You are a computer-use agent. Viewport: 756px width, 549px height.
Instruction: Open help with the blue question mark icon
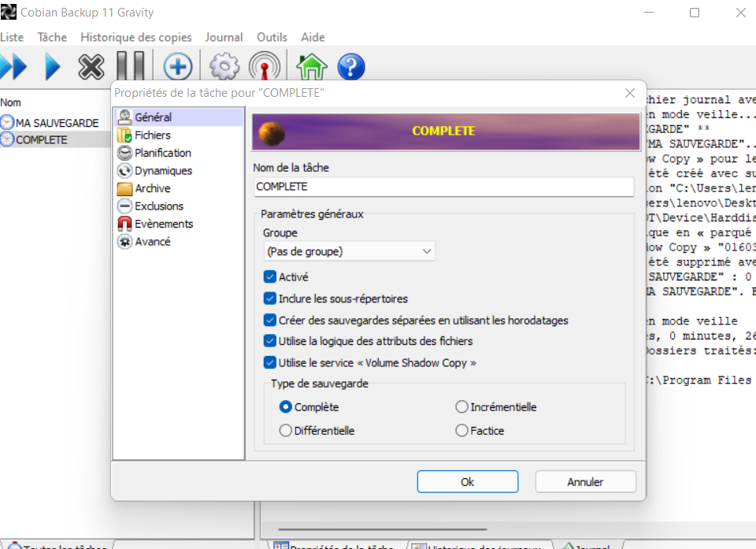click(351, 67)
